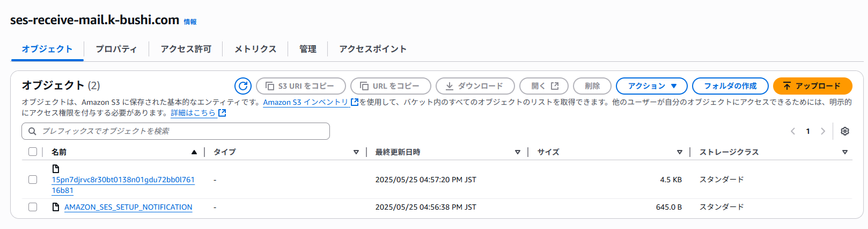
Task: Switch to the プロパティ tab
Action: 116,49
